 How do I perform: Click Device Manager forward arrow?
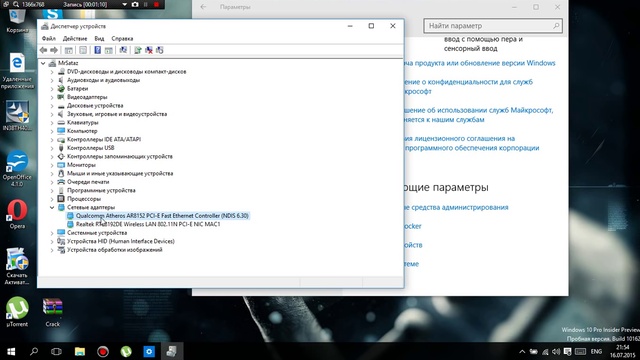pyautogui.click(x=54, y=50)
